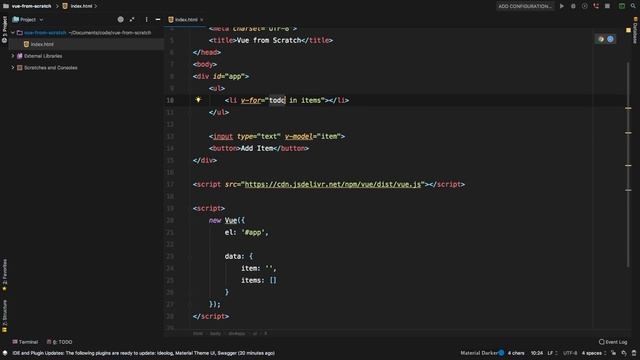The image size is (640, 360).
Task: Click the editor vertical scrollbar
Action: [x=628, y=163]
